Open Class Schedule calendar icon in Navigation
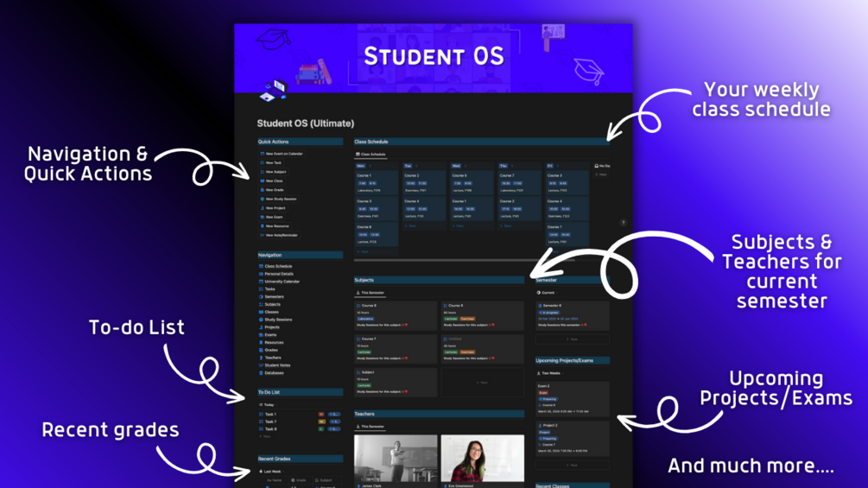Viewport: 868px width, 488px height. click(262, 266)
